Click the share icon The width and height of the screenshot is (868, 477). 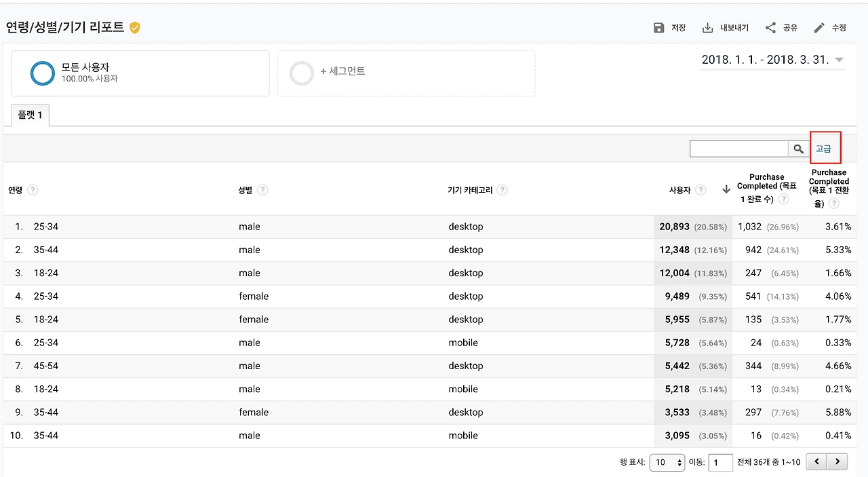coord(770,28)
